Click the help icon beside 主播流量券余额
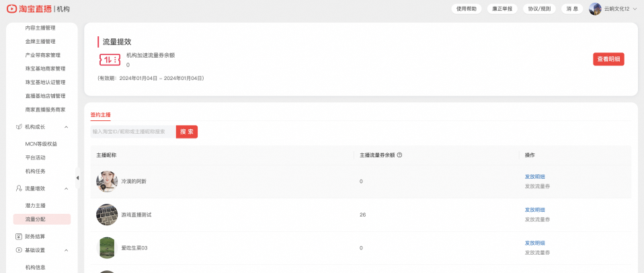The height and width of the screenshot is (273, 644). pyautogui.click(x=399, y=155)
